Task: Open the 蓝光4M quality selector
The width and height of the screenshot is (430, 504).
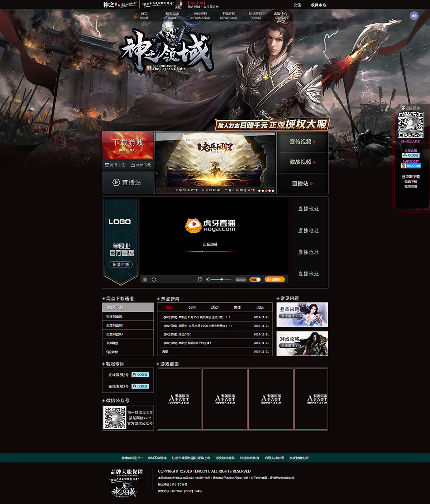Action: tap(241, 280)
